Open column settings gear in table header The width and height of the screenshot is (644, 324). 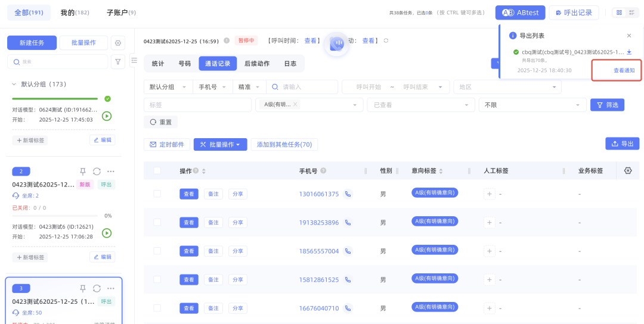pyautogui.click(x=627, y=171)
